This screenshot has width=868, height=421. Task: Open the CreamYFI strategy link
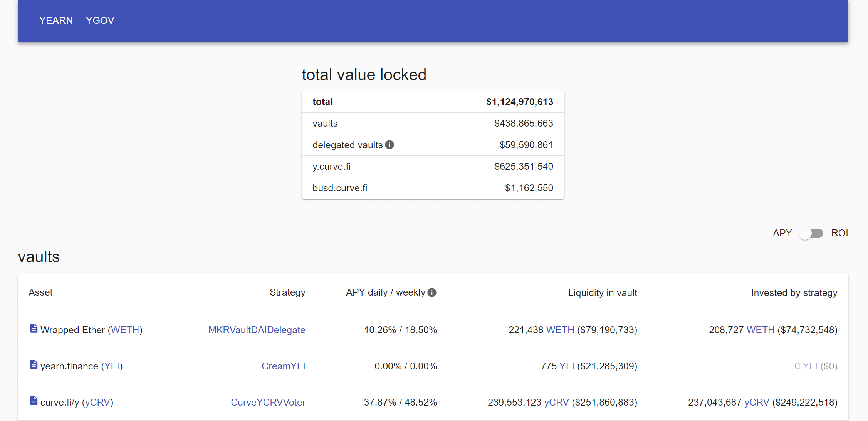click(x=283, y=366)
